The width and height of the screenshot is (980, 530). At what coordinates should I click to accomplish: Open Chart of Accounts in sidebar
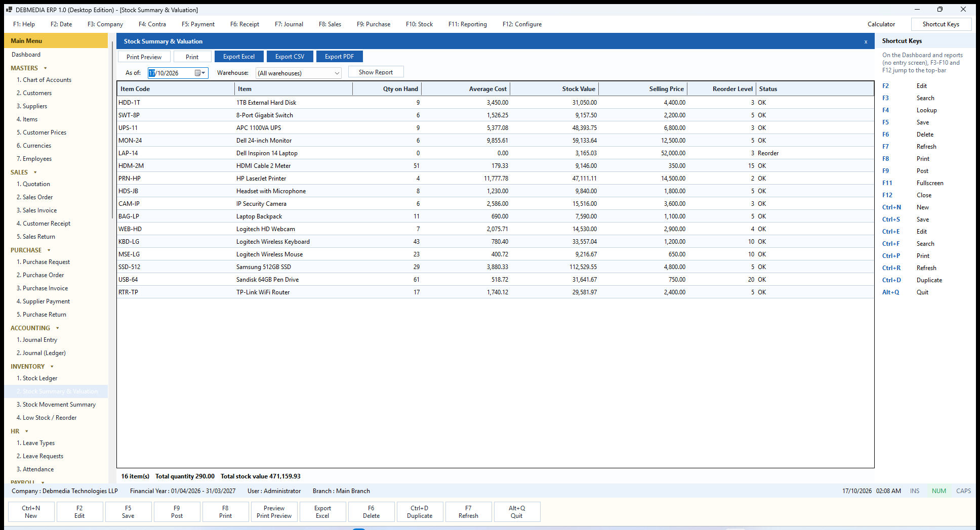44,80
